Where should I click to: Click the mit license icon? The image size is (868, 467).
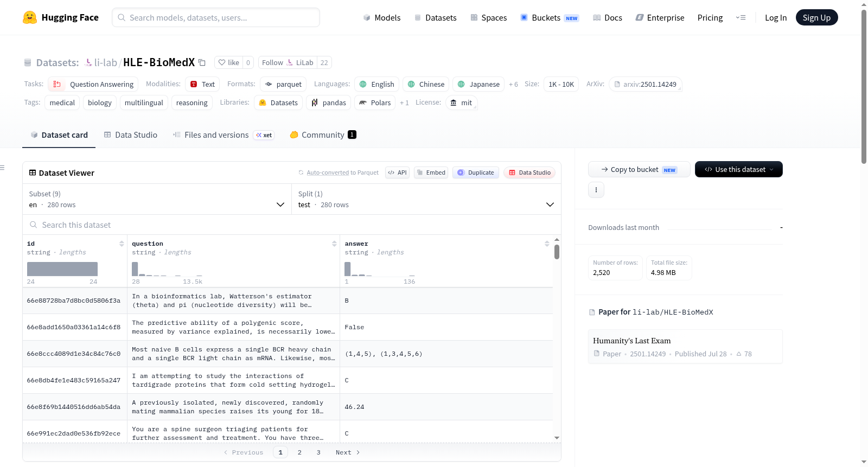454,103
